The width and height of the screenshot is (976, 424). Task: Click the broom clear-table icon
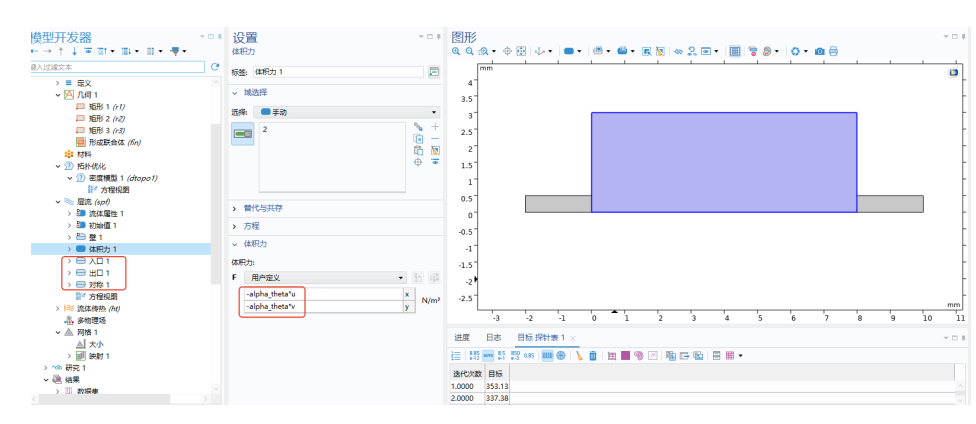580,356
